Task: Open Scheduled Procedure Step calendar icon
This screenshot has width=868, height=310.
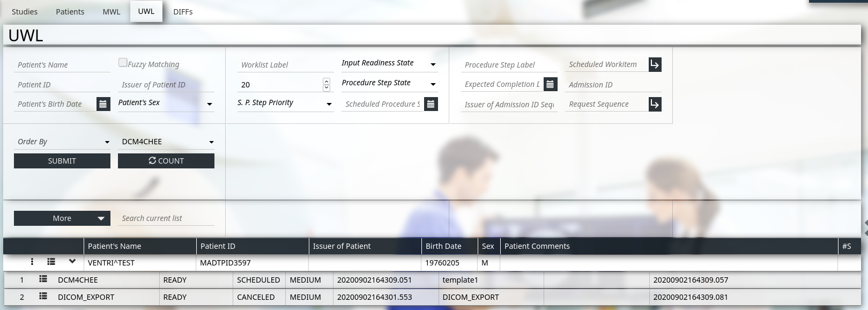Action: (431, 104)
